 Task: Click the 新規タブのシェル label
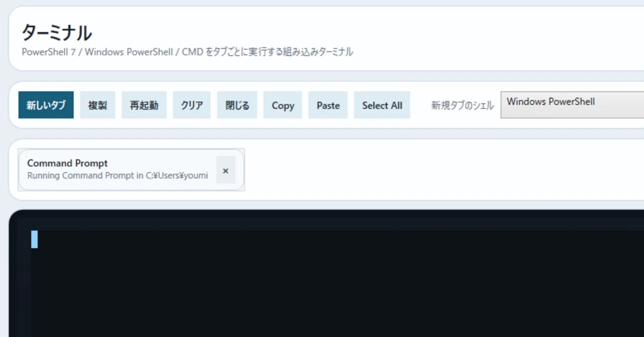462,105
